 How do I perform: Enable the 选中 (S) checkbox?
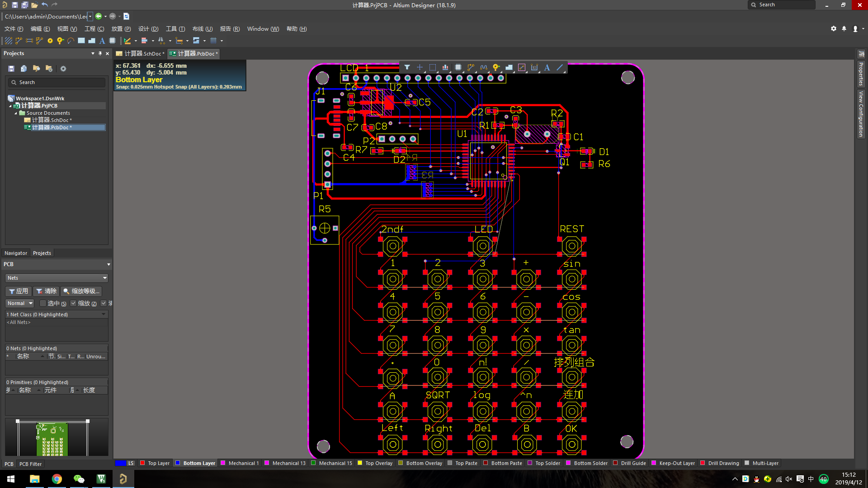(43, 304)
